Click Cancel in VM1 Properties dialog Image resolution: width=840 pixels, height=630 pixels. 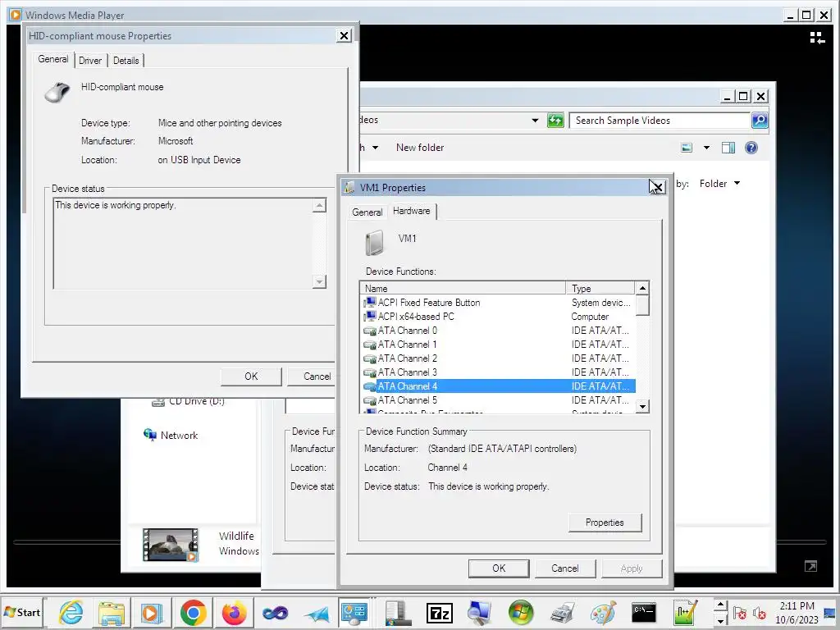click(x=564, y=568)
